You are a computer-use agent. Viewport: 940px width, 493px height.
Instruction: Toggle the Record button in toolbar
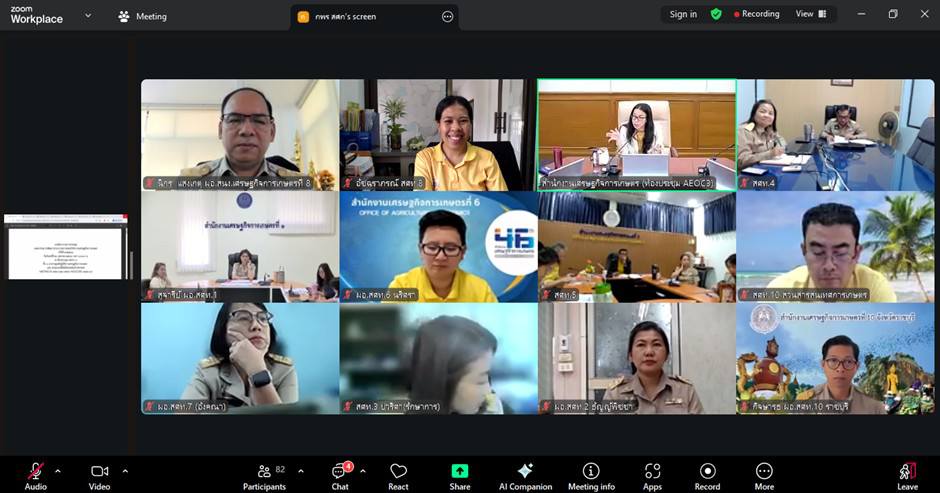click(x=707, y=474)
